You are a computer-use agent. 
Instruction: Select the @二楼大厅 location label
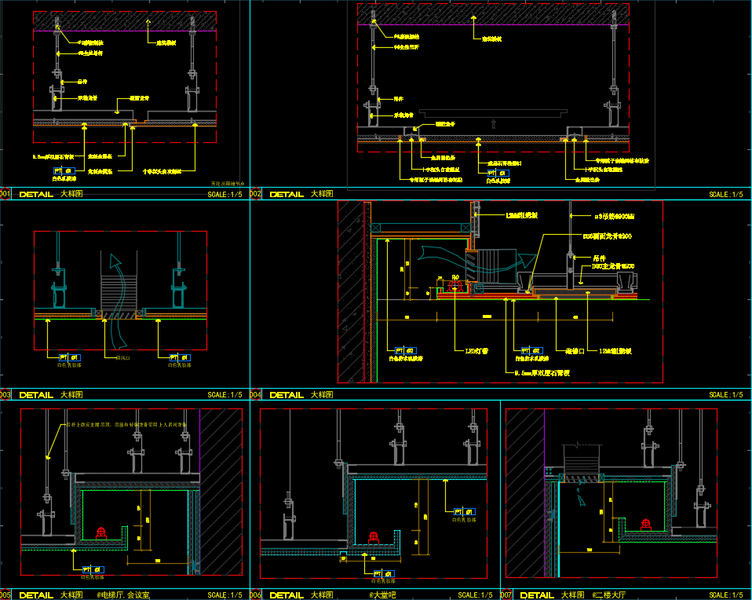pyautogui.click(x=609, y=595)
